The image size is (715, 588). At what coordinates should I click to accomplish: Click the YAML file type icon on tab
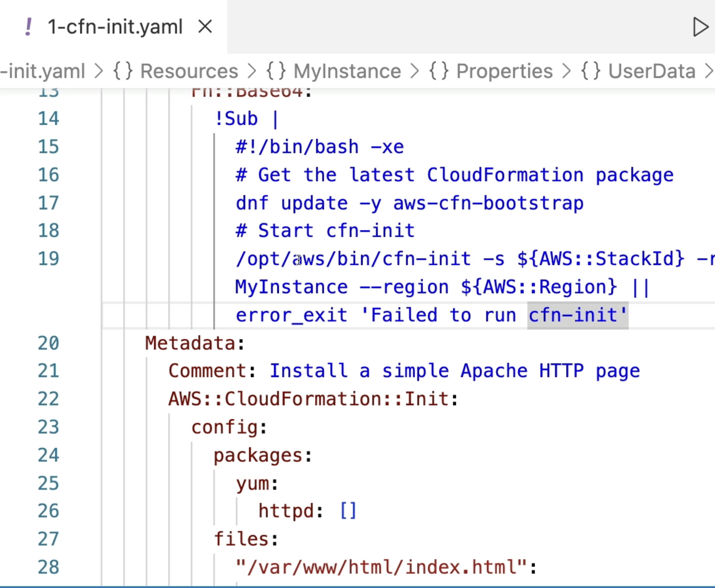pyautogui.click(x=28, y=27)
